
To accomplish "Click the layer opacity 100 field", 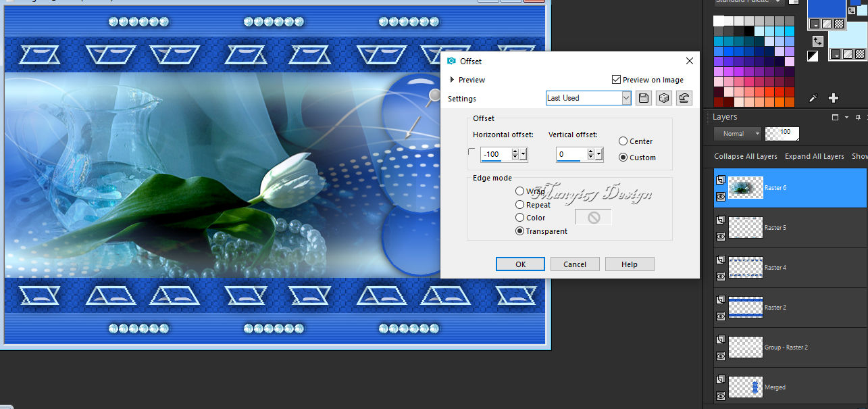I will coord(782,134).
